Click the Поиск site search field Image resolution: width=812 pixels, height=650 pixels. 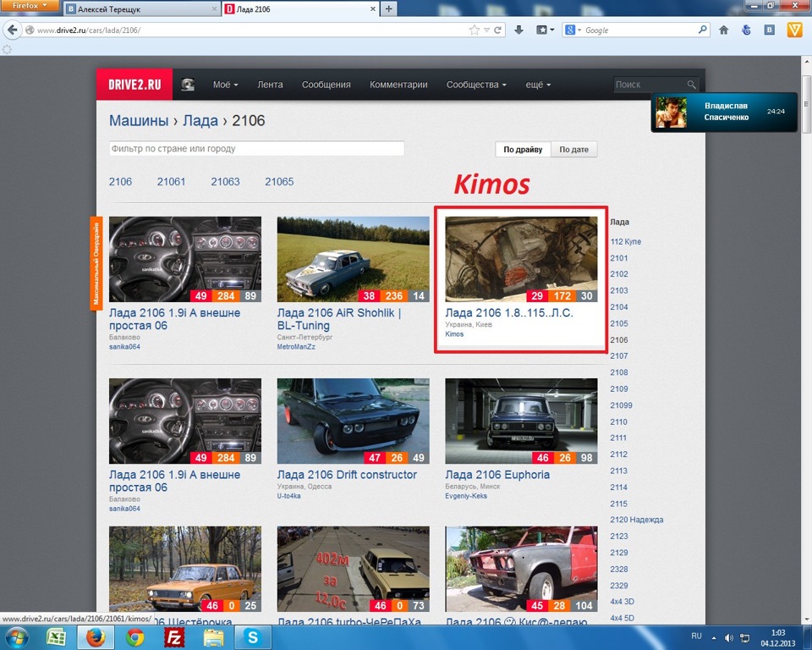(x=650, y=85)
